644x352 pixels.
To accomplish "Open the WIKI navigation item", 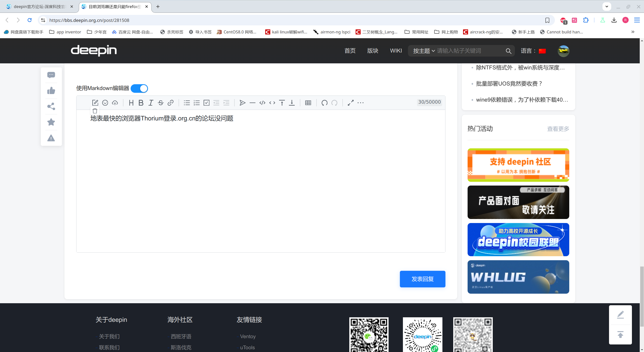I will pos(396,51).
